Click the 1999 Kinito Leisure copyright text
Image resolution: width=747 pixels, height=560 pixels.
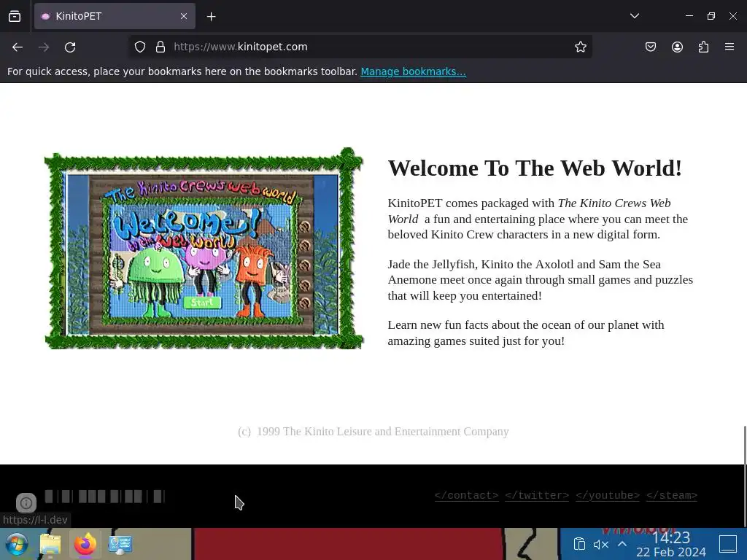(373, 432)
